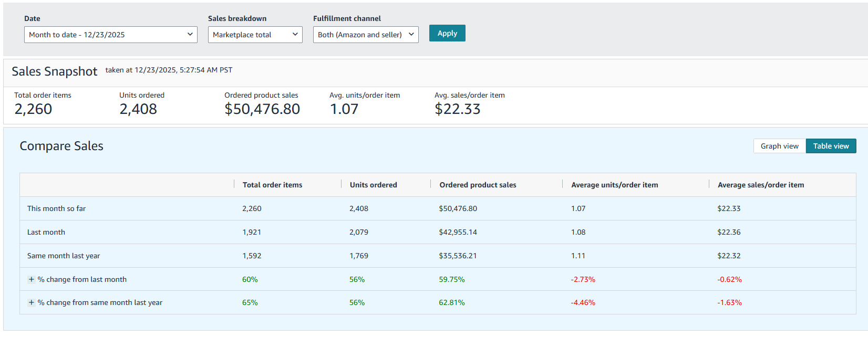
Task: Select the Same month last year row label
Action: [x=64, y=256]
